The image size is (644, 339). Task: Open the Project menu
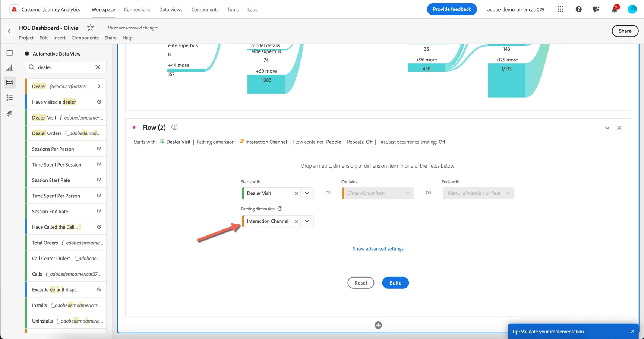point(26,38)
